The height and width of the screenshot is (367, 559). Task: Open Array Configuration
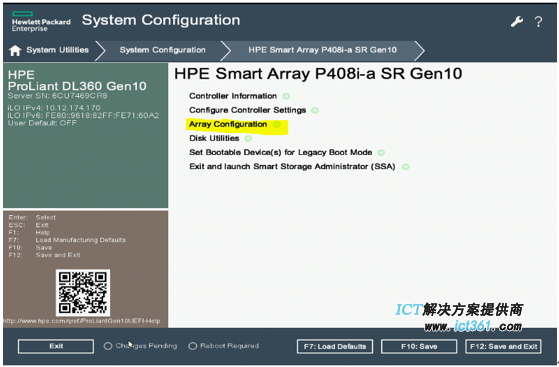tap(228, 124)
